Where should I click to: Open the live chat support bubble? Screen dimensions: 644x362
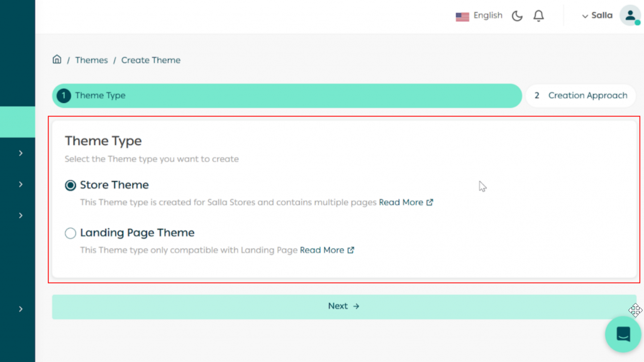(623, 334)
